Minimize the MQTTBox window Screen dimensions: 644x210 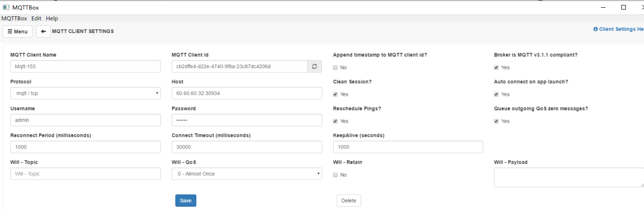(x=603, y=7)
